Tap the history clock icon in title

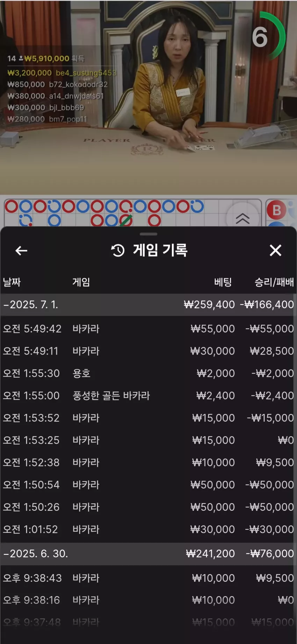click(x=118, y=250)
